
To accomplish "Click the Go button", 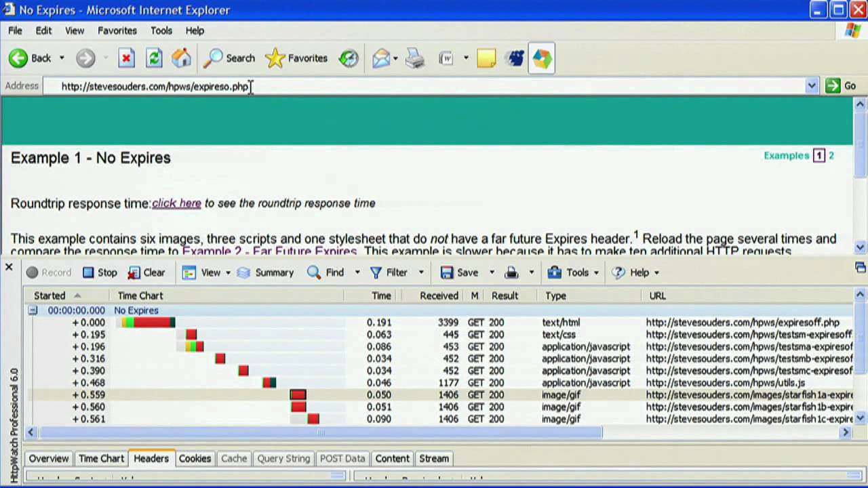I will [x=842, y=86].
